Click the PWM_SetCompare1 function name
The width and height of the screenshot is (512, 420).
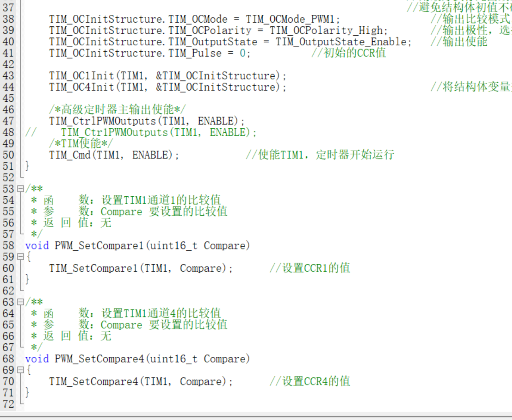(x=99, y=246)
